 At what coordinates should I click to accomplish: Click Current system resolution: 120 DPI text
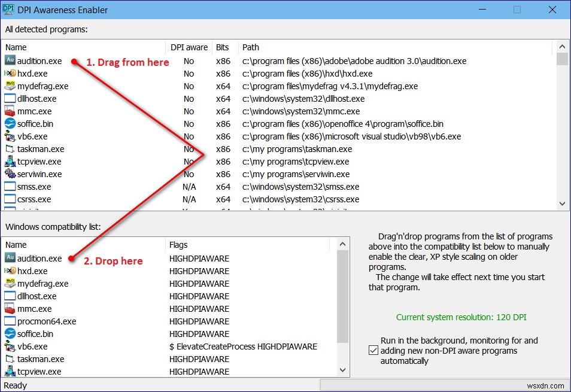click(x=461, y=317)
